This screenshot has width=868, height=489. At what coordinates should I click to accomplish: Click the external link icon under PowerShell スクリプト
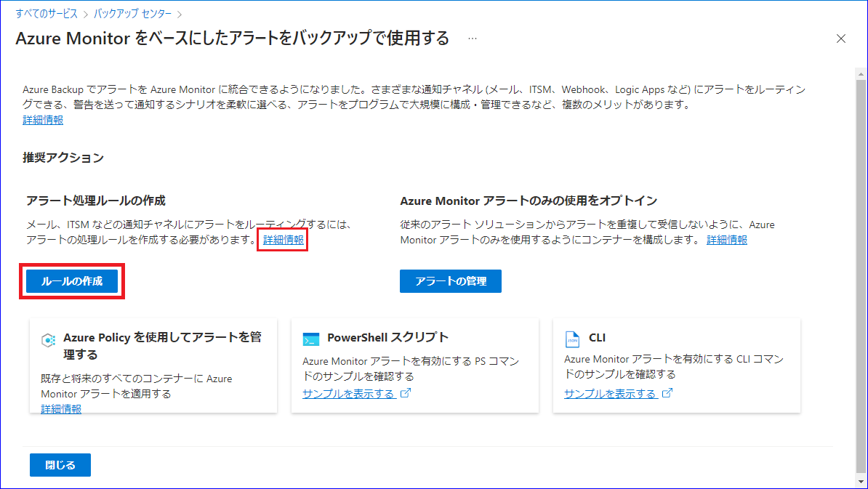click(406, 393)
